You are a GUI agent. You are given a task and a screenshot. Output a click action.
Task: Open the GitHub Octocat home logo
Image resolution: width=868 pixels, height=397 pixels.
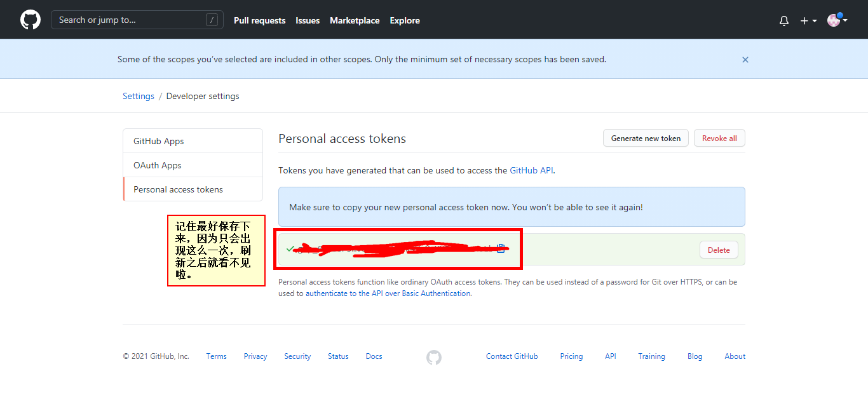(x=31, y=20)
